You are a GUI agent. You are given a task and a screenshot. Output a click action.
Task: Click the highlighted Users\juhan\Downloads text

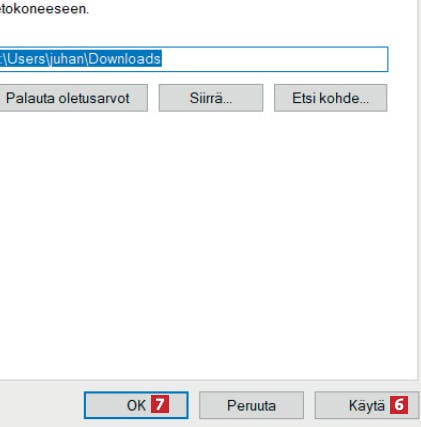[x=81, y=59]
